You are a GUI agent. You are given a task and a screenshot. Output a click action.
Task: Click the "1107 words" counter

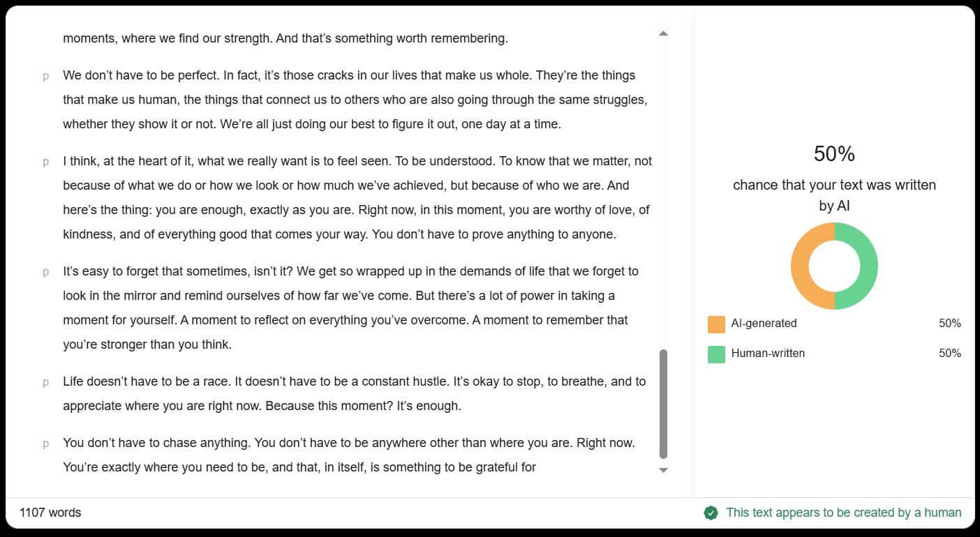[x=50, y=513]
